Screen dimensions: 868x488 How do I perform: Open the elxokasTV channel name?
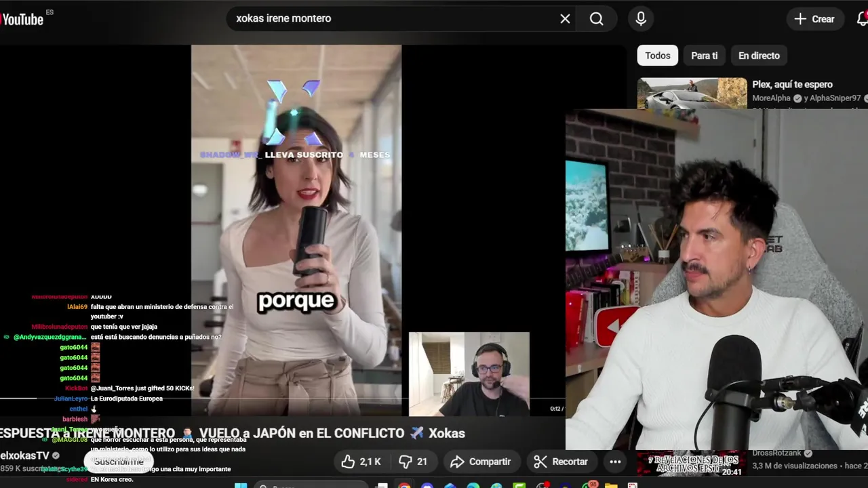(x=25, y=455)
